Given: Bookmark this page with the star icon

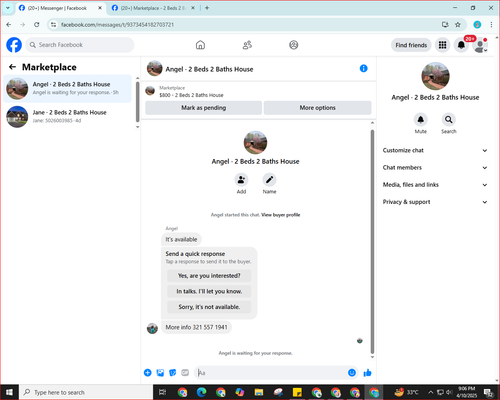Looking at the screenshot, I should point(458,24).
